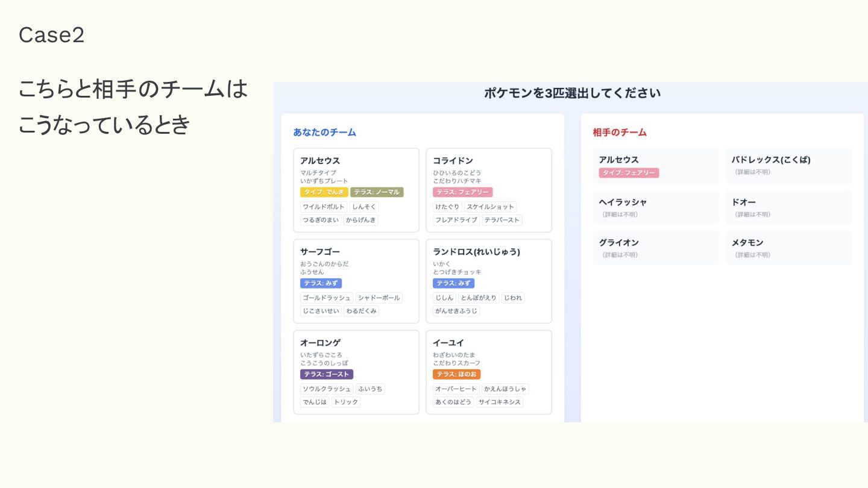
Task: Click the pink テラス: フェアリー badge
Action: [x=462, y=192]
